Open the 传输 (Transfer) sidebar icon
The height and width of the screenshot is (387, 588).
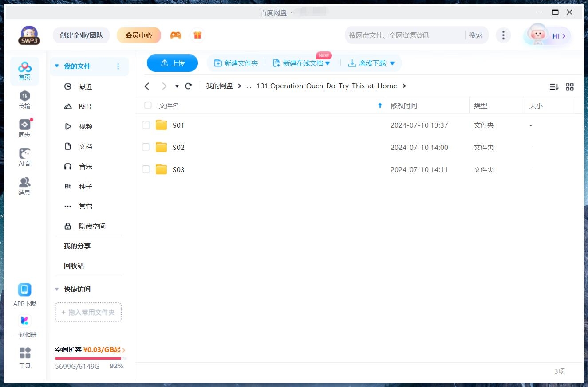(24, 99)
